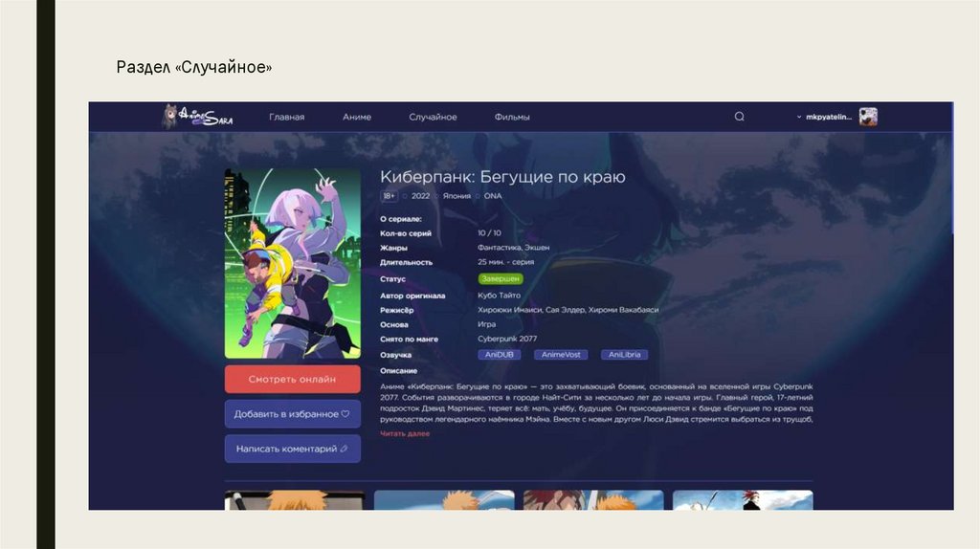Click the director names text
The width and height of the screenshot is (980, 549).
(x=568, y=310)
